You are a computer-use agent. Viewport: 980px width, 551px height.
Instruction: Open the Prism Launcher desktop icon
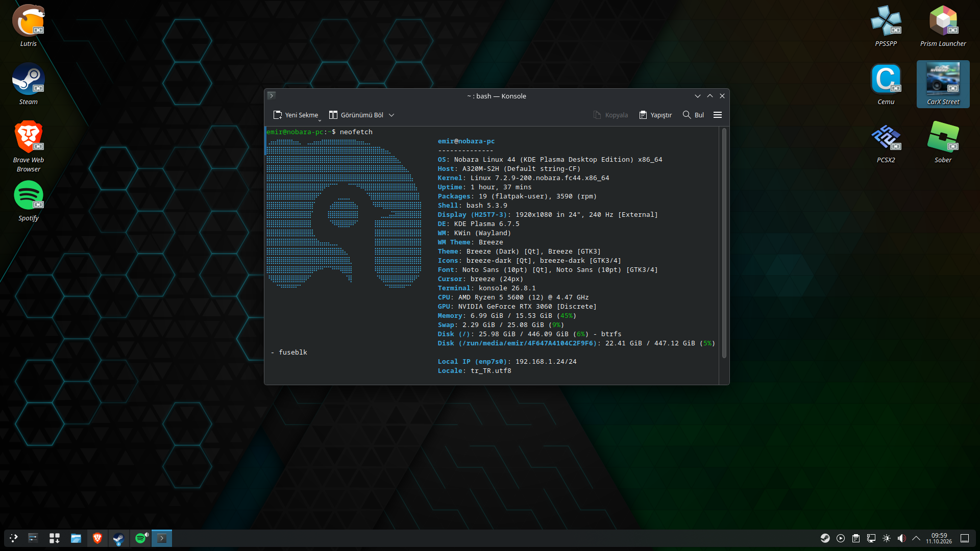coord(943,26)
